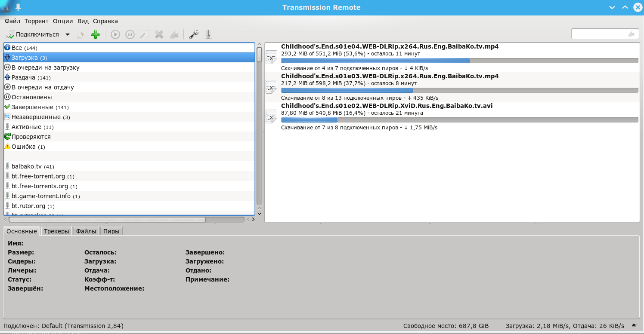Click the disconnect plug toolbar icon
Screen dimensions: 644x334
81,34
